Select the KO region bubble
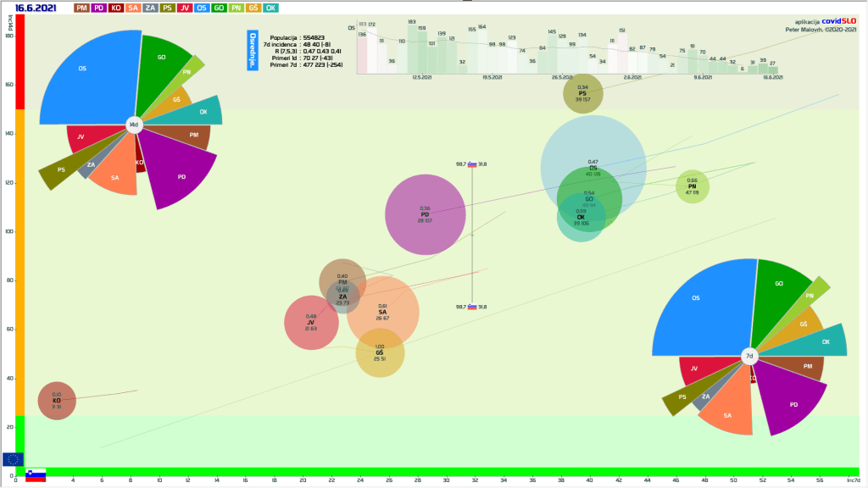Screen dimensions: 868x488 coord(57,400)
